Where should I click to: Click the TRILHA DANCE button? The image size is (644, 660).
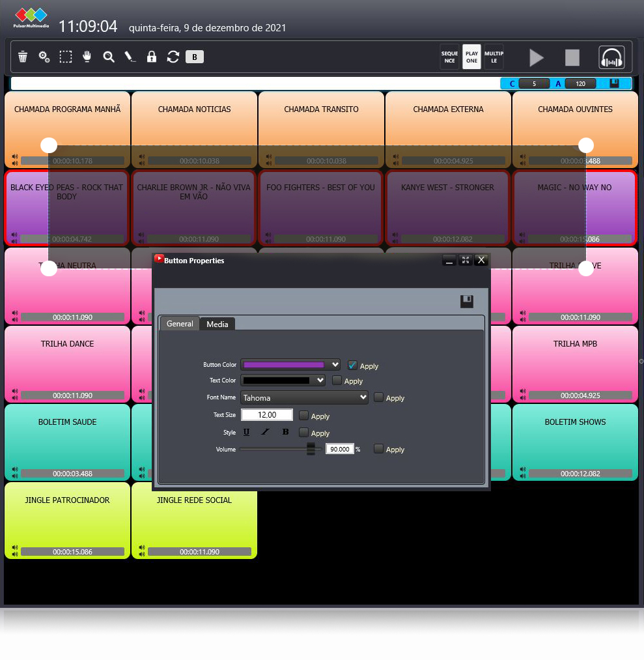pos(67,364)
